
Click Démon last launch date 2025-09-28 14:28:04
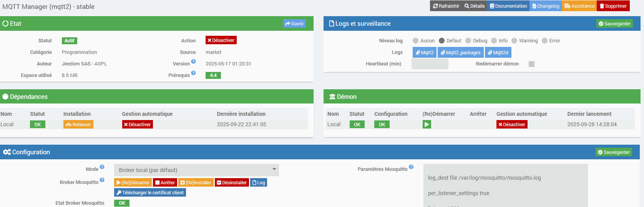click(592, 124)
